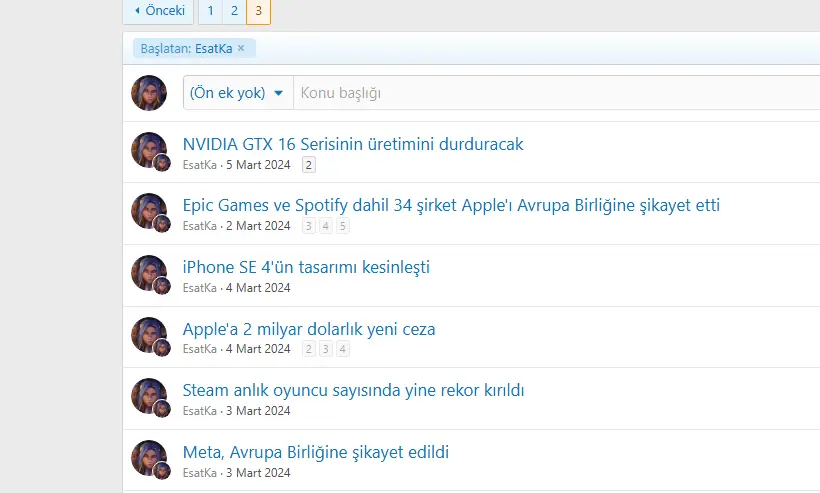Jump to page 3 of Epic Games thread
This screenshot has width=820, height=493.
click(x=309, y=226)
